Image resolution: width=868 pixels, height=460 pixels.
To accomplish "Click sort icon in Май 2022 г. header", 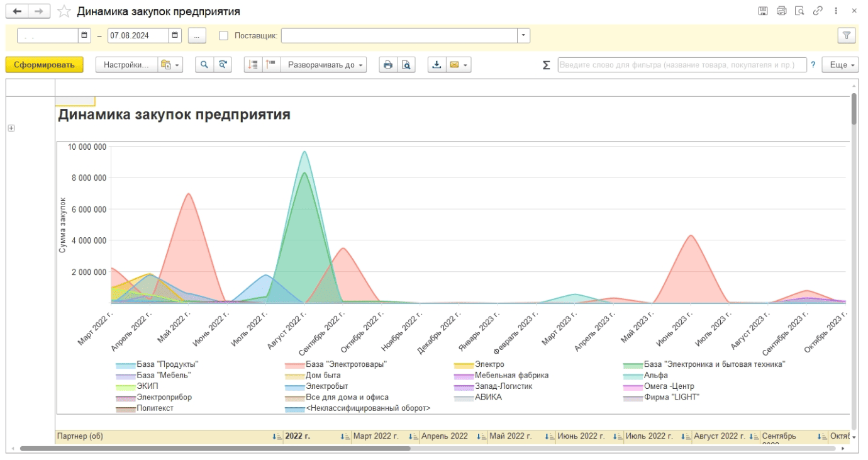I will (x=548, y=436).
